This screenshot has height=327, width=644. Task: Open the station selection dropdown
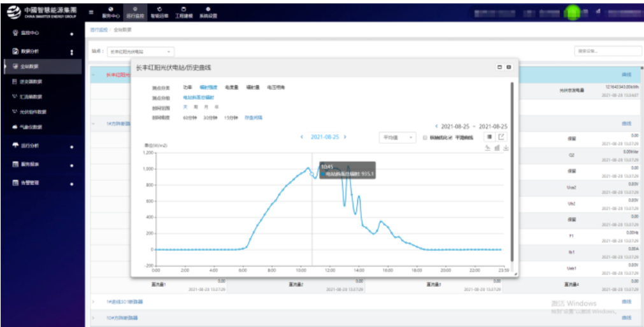tap(141, 52)
